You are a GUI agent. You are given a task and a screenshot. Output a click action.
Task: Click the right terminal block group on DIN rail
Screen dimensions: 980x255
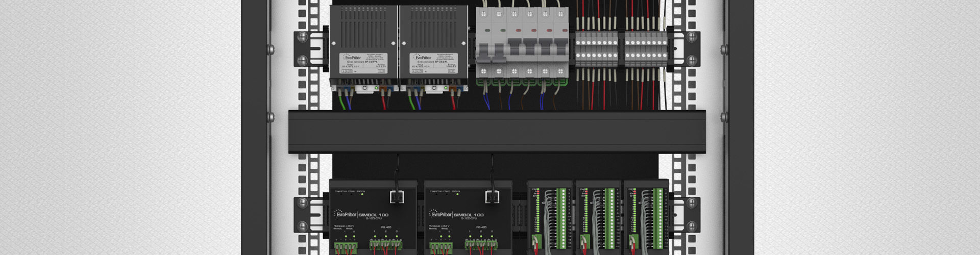tap(646, 49)
